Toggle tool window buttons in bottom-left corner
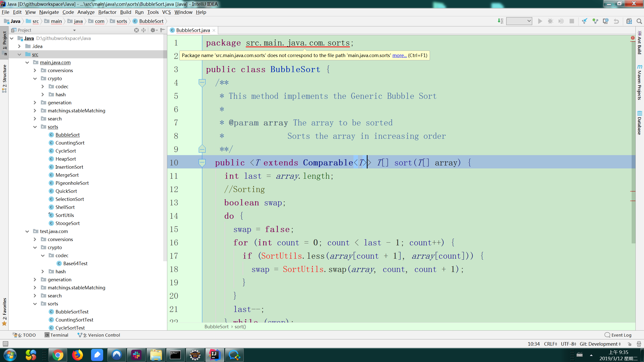The height and width of the screenshot is (362, 644). (5, 344)
